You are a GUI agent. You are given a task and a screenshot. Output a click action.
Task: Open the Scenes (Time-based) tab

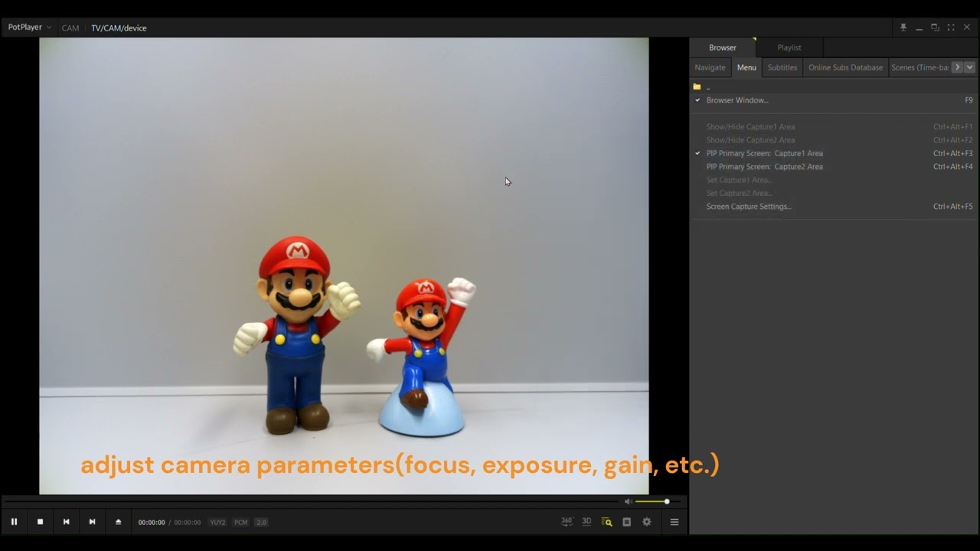[920, 67]
